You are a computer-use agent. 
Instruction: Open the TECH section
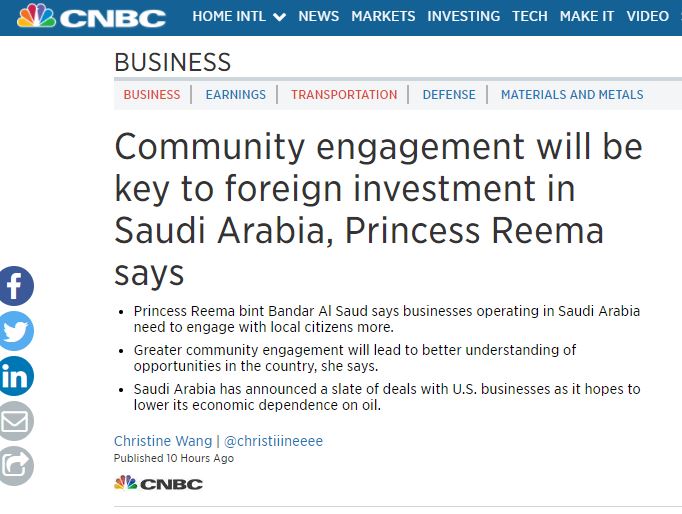(x=530, y=16)
